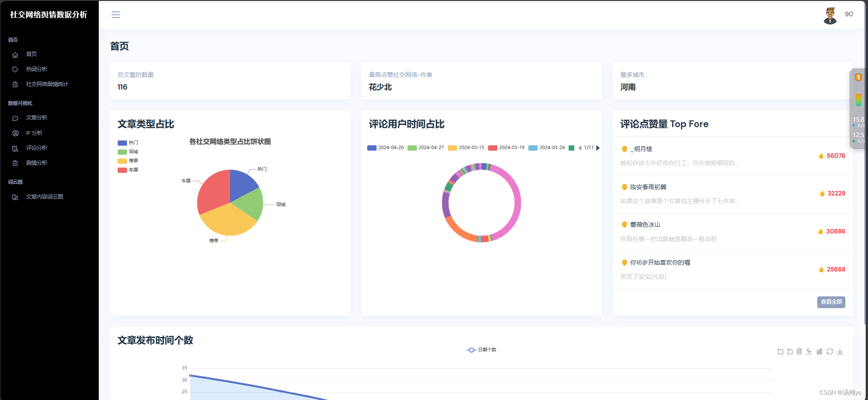Collapse the sidebar with the hamburger icon
The image size is (868, 400).
pyautogui.click(x=116, y=15)
